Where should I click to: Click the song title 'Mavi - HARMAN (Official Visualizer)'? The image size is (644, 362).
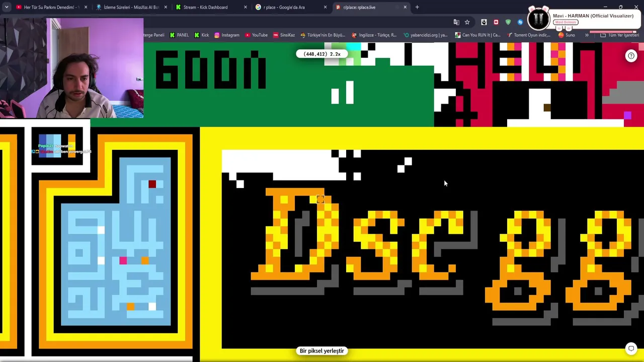(x=593, y=16)
